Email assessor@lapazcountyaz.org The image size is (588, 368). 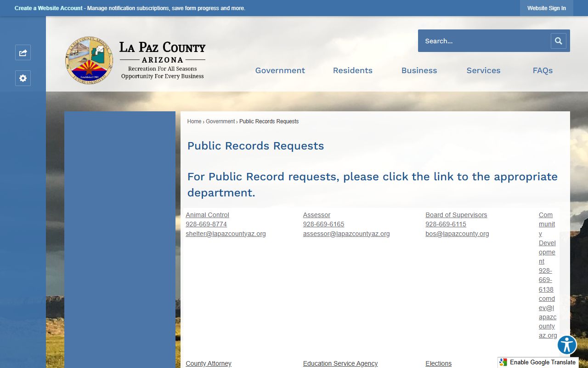346,234
